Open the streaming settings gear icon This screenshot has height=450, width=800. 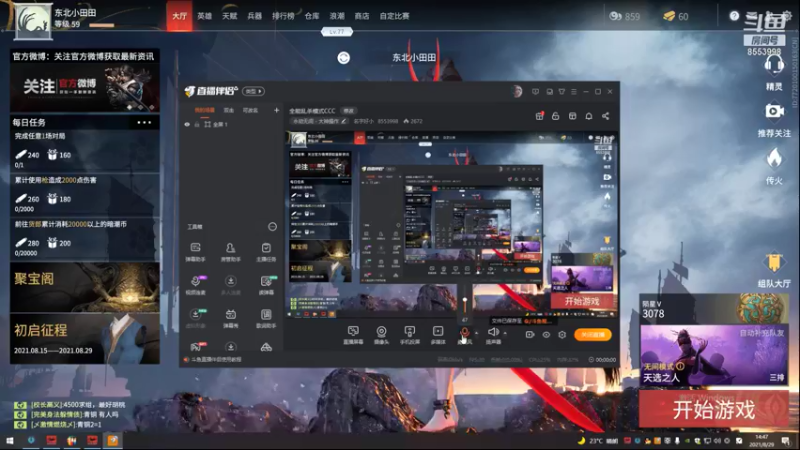coord(562,335)
